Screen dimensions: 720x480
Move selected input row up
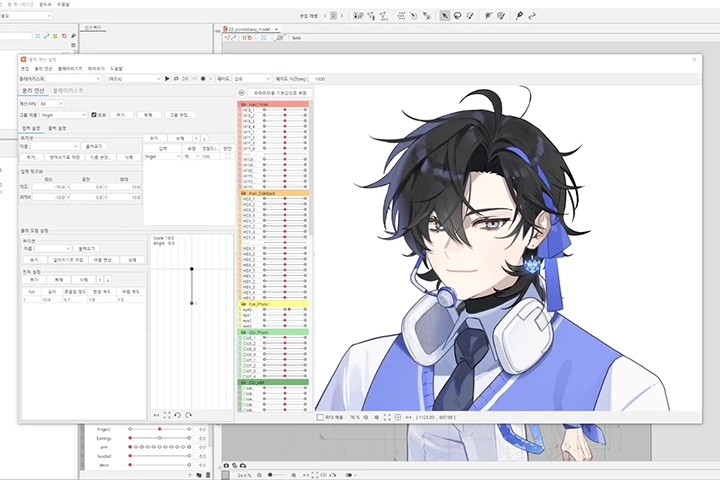(196, 138)
